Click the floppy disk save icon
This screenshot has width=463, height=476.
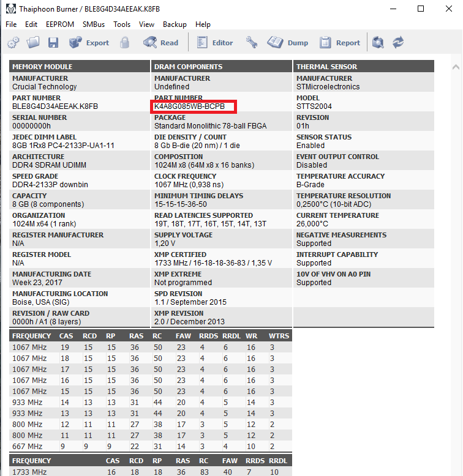click(53, 42)
